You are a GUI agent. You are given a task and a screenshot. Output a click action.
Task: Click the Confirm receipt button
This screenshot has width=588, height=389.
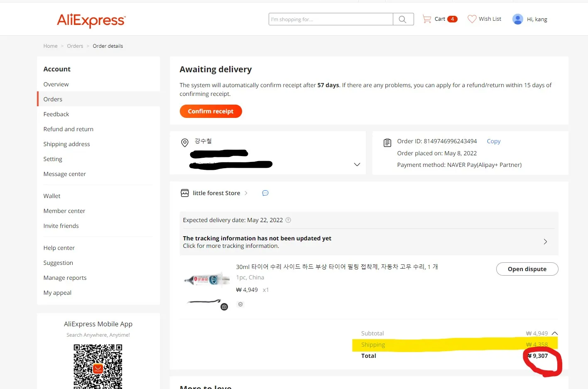pyautogui.click(x=211, y=111)
